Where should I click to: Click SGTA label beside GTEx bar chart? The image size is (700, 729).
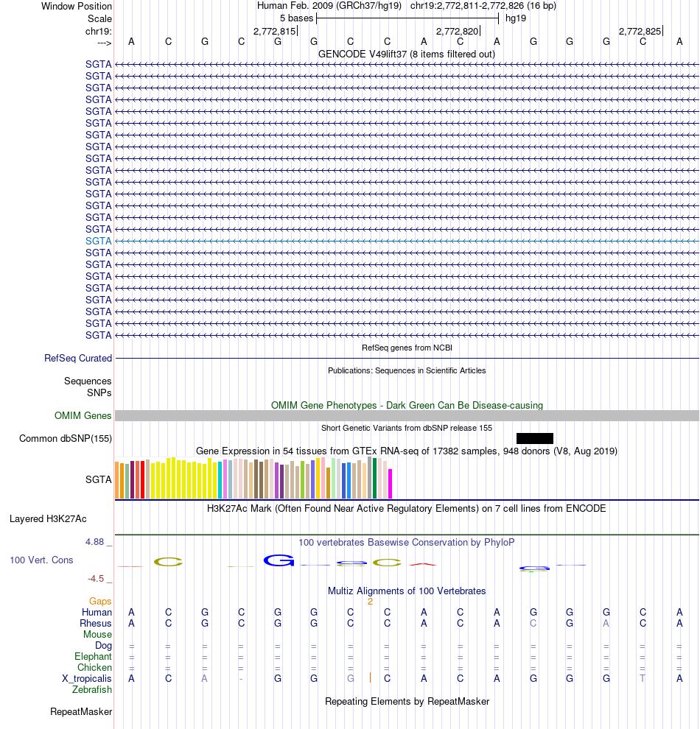click(99, 479)
